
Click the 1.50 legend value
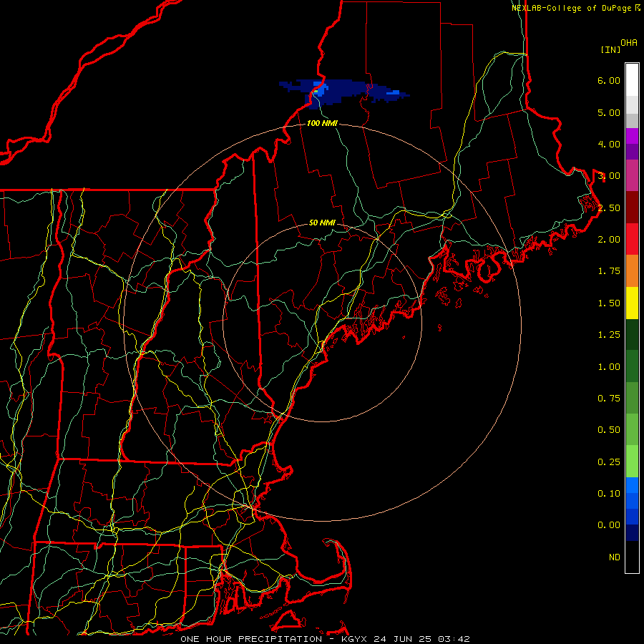click(609, 303)
